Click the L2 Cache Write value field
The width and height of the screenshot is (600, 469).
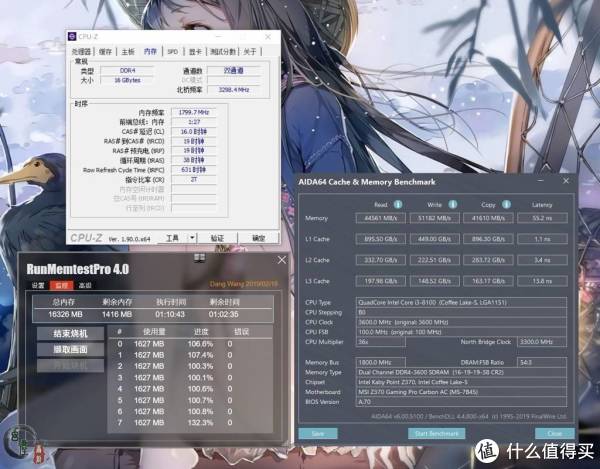click(434, 260)
